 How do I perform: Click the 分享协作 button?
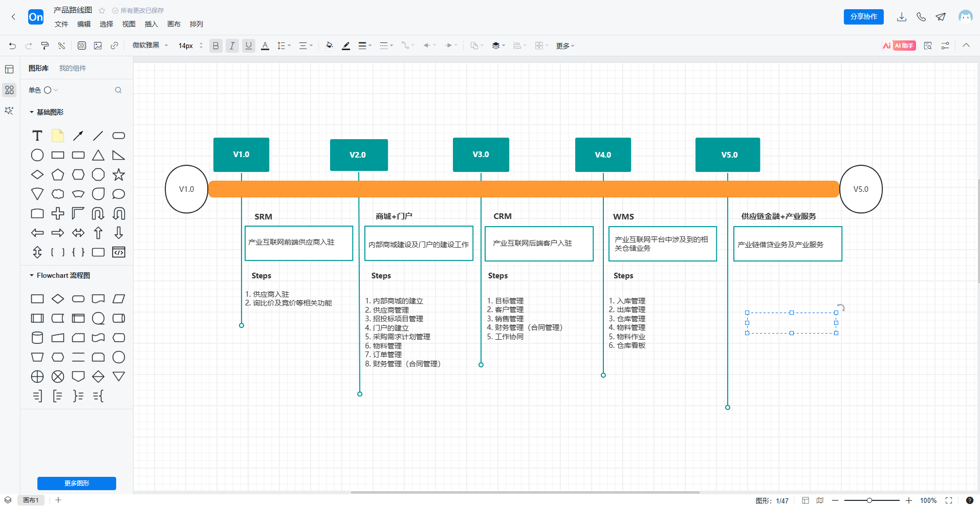863,17
